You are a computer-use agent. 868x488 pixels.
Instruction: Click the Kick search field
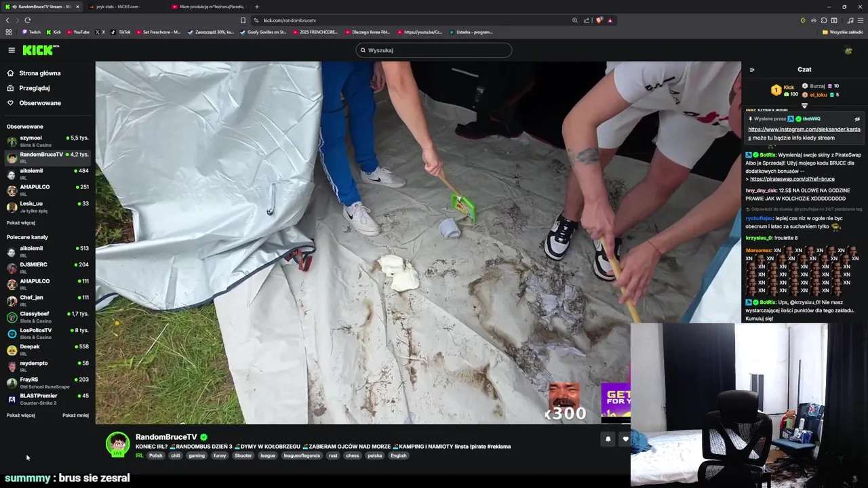pyautogui.click(x=434, y=50)
